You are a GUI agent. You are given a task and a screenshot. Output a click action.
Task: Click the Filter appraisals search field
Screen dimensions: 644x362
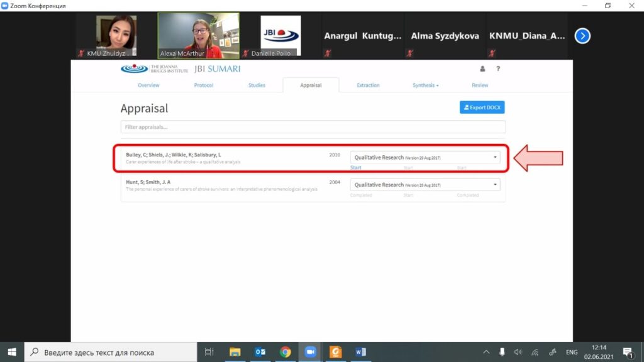click(x=313, y=127)
